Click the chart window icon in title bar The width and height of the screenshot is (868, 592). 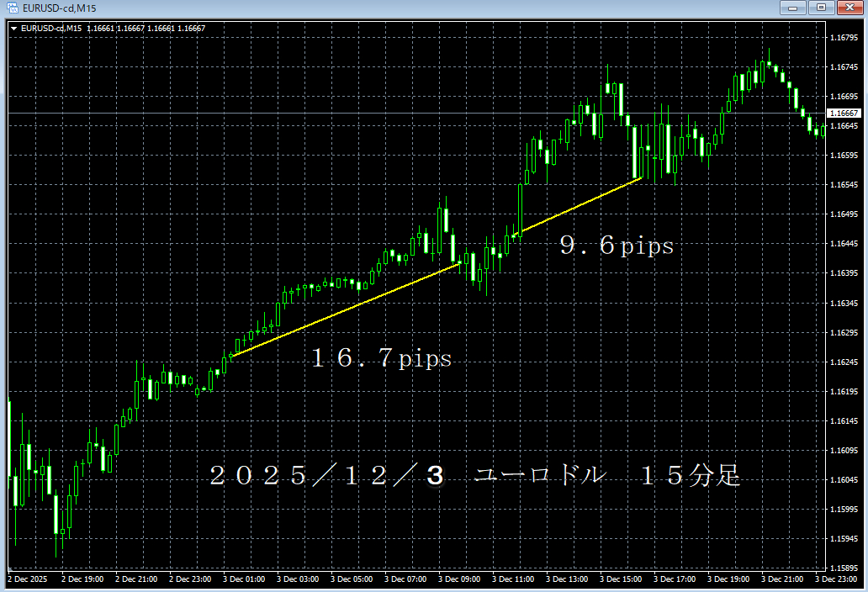click(12, 8)
